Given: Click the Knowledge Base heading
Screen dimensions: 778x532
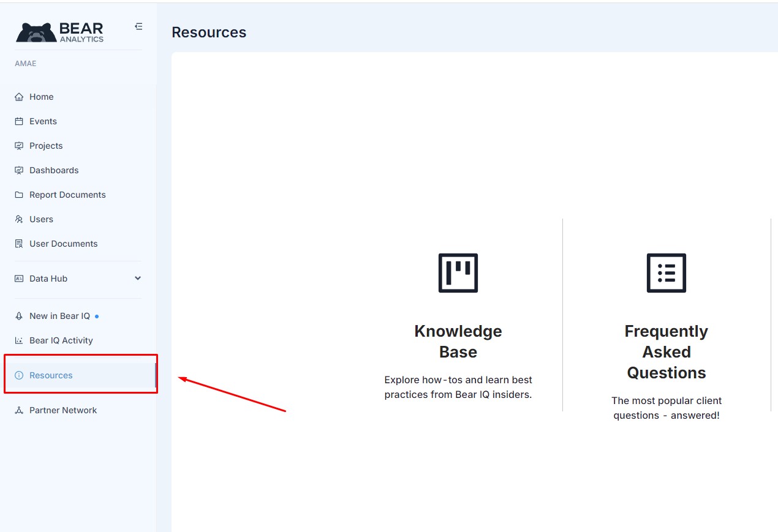Looking at the screenshot, I should click(458, 342).
